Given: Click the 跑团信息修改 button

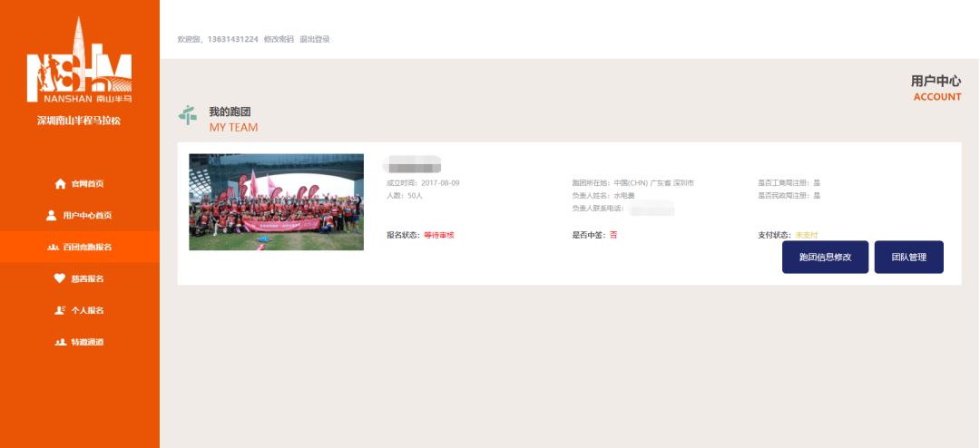Looking at the screenshot, I should coord(825,257).
